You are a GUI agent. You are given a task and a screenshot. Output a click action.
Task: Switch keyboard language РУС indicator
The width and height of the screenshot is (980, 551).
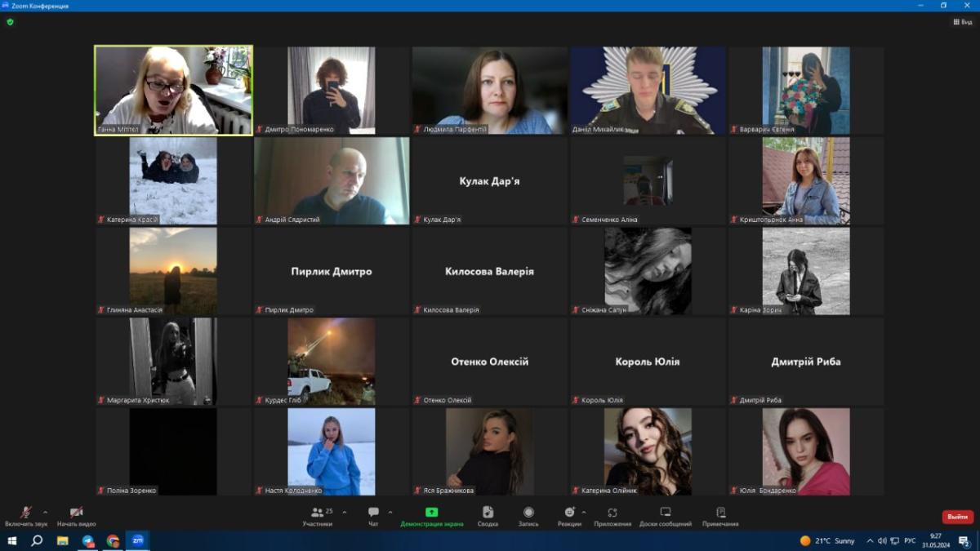pos(909,540)
